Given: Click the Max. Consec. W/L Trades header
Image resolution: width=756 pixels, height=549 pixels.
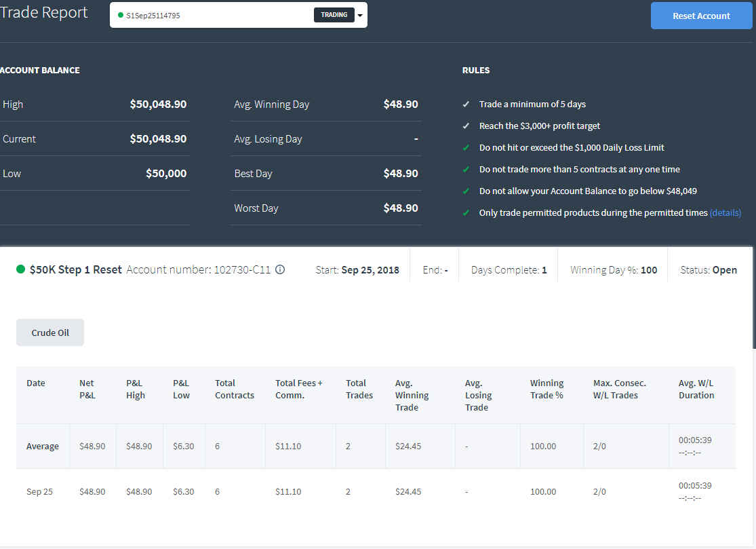Looking at the screenshot, I should click(x=620, y=389).
